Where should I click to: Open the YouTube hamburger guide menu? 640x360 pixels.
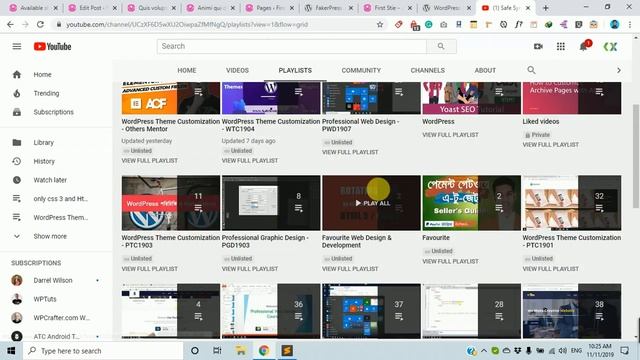click(17, 47)
